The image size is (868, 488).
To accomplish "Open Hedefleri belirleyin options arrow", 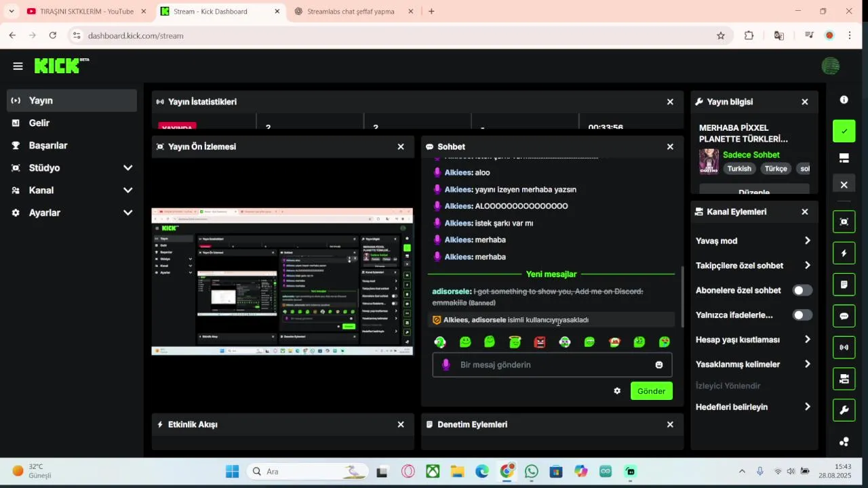I will [x=807, y=407].
